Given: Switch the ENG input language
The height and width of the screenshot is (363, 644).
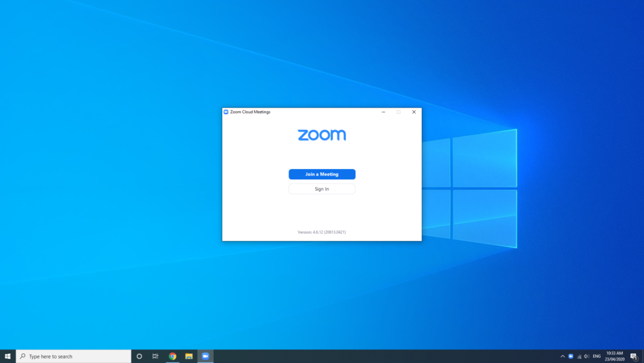Looking at the screenshot, I should coord(597,357).
